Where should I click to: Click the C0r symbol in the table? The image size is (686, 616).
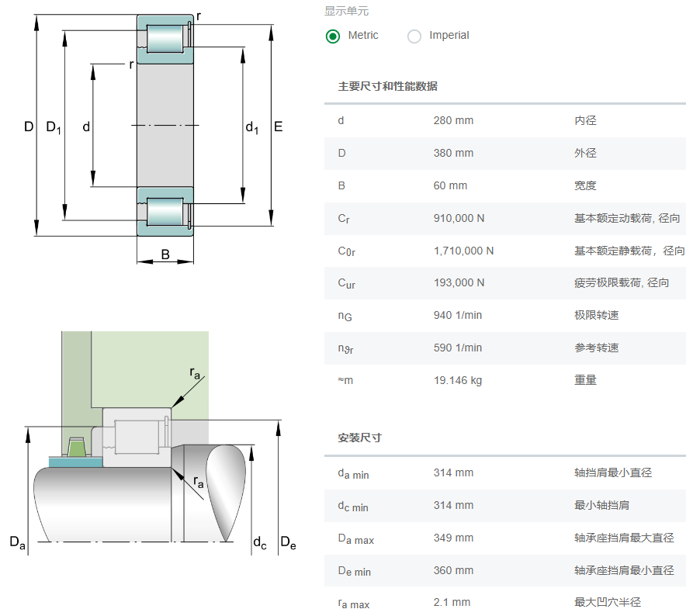(x=347, y=251)
